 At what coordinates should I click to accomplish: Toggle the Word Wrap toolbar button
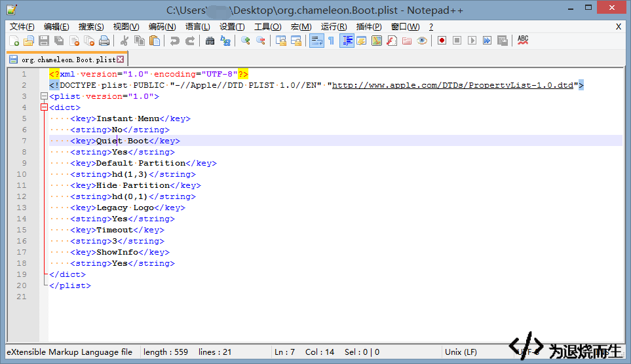click(x=316, y=41)
